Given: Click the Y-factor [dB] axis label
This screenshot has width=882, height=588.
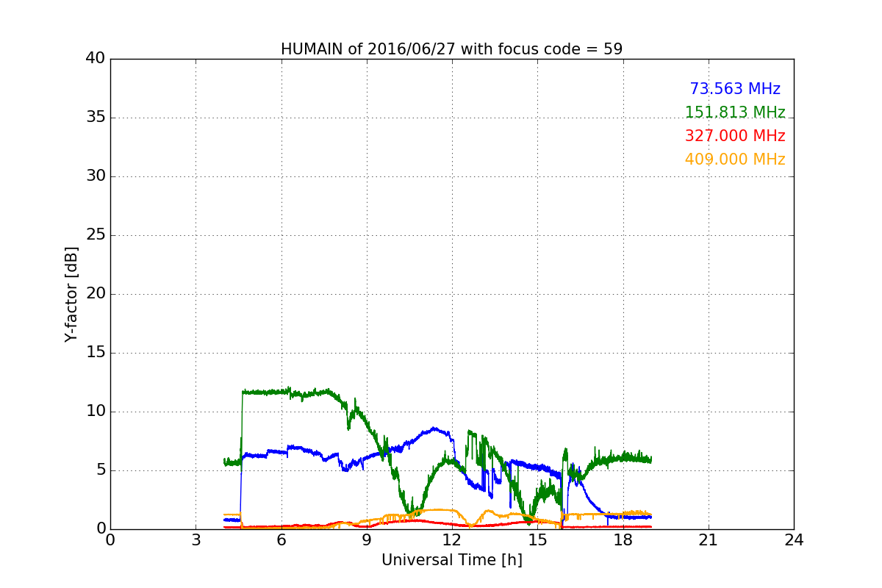Looking at the screenshot, I should [x=71, y=294].
